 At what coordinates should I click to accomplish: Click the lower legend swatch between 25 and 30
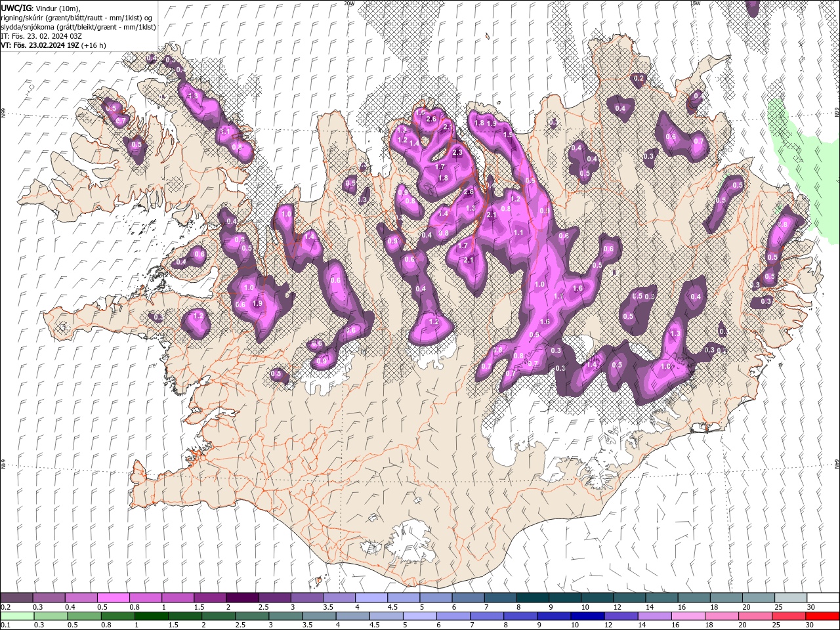[789, 616]
